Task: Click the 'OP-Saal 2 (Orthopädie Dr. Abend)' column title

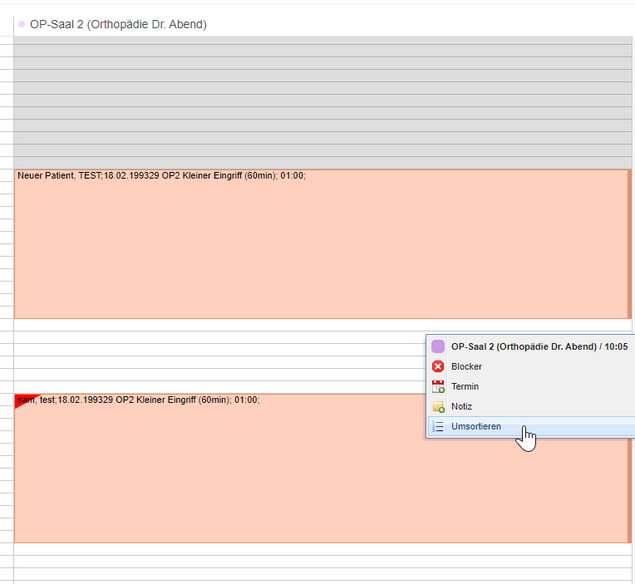Action: pyautogui.click(x=118, y=24)
